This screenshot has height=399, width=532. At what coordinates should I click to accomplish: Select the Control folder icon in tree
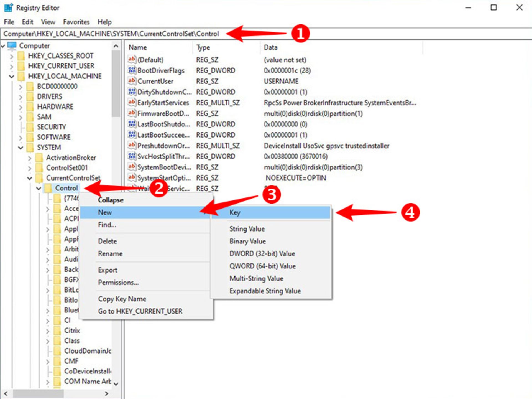point(48,188)
